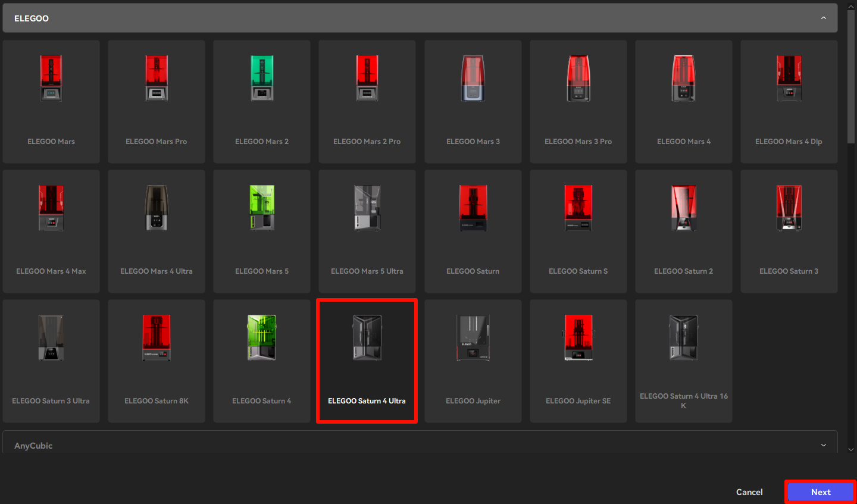The width and height of the screenshot is (857, 504).
Task: Click the vertical scrollbar thumb
Action: pyautogui.click(x=851, y=76)
